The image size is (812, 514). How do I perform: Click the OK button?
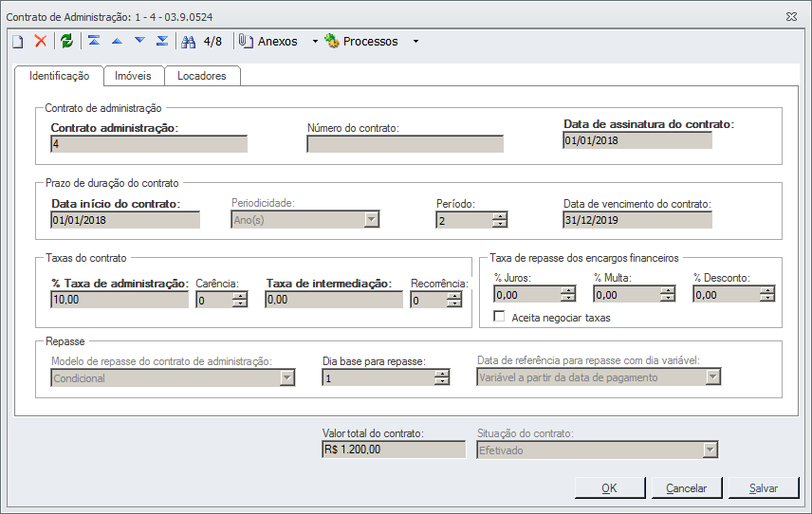pyautogui.click(x=610, y=488)
